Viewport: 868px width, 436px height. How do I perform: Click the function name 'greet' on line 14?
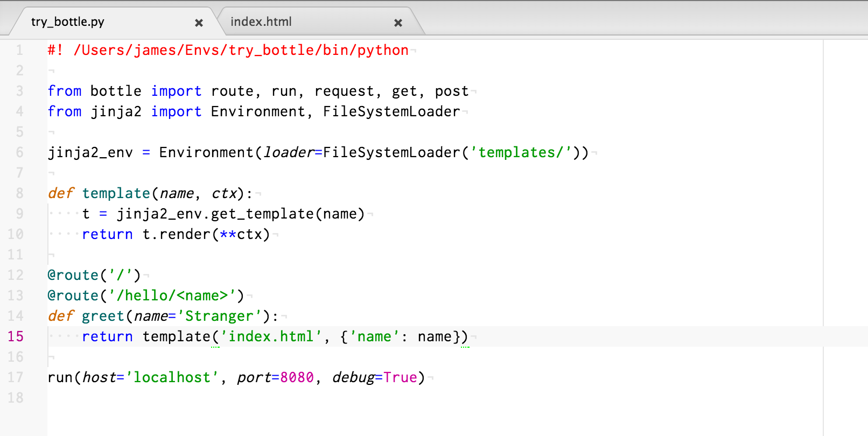tap(103, 316)
